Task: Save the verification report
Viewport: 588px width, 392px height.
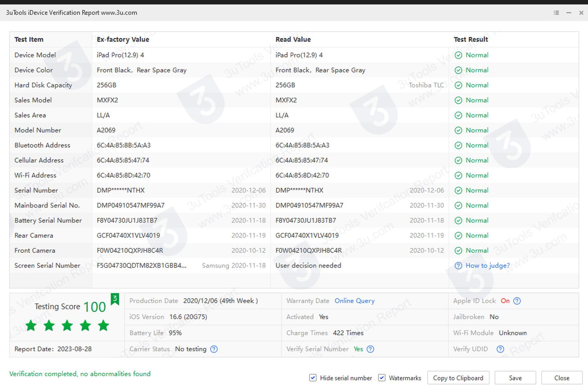Action: (x=515, y=378)
